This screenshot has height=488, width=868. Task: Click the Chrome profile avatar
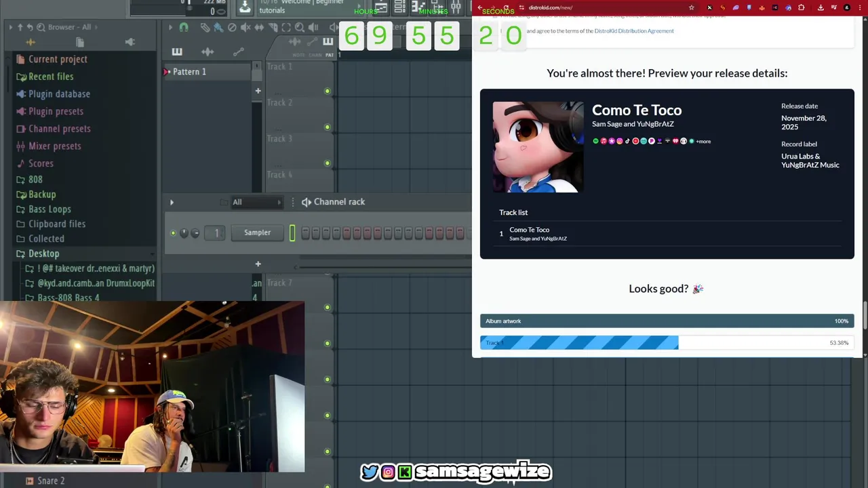point(846,7)
